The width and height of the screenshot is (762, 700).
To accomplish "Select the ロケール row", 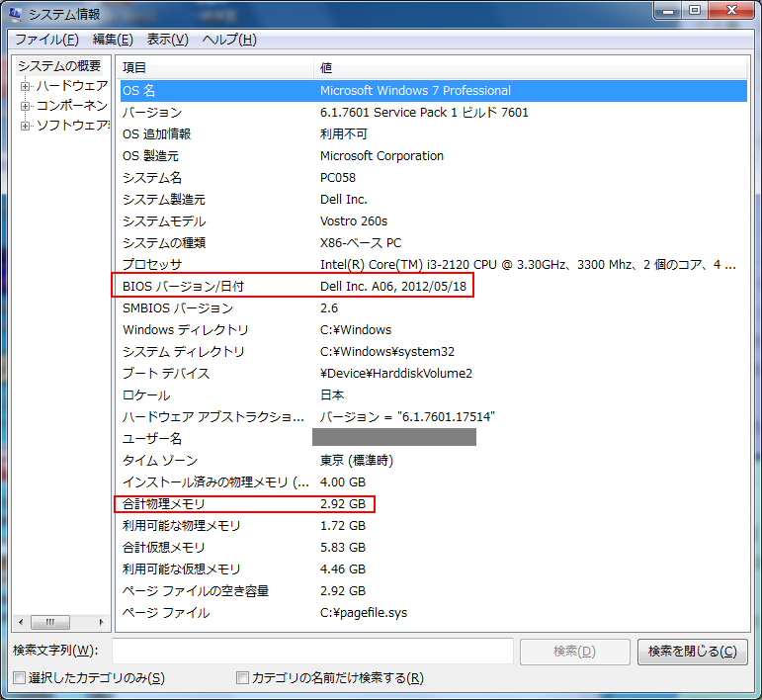I will [434, 395].
